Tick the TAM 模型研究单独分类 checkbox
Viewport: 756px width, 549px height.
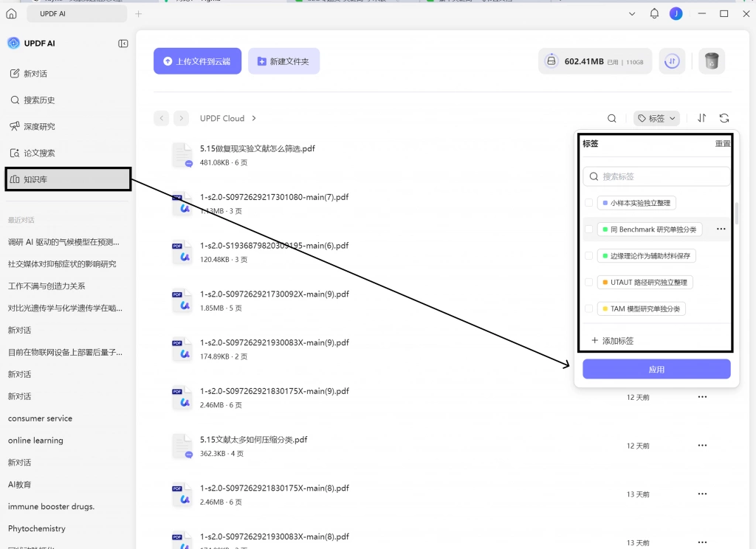pyautogui.click(x=588, y=308)
